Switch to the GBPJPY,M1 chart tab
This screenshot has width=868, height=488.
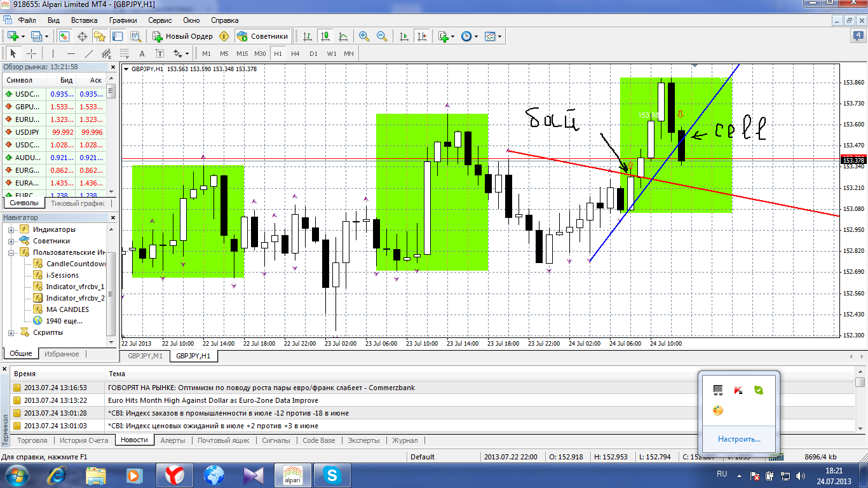145,356
